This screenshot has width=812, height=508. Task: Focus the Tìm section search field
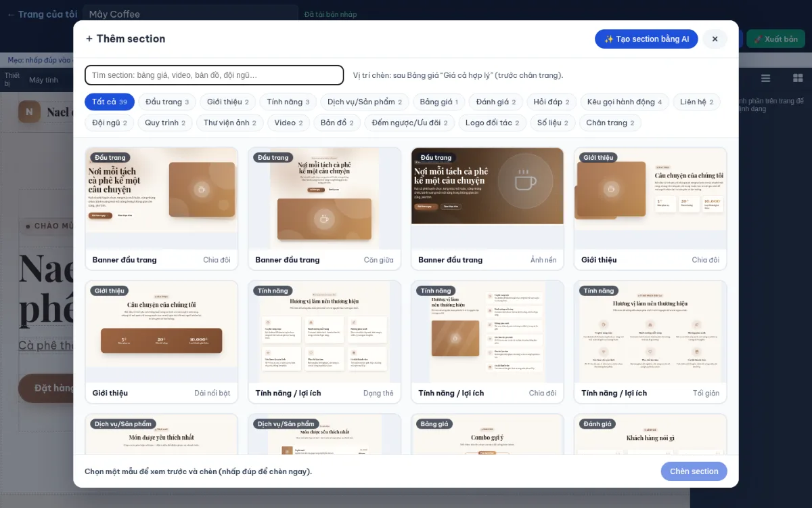tap(214, 75)
